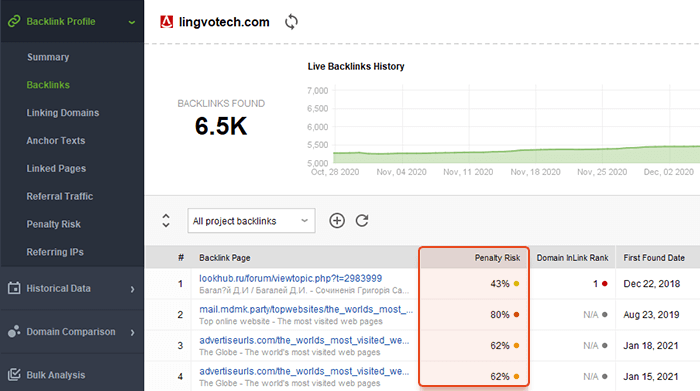Open advertiseurls.com link in row 4
The width and height of the screenshot is (700, 391).
(304, 371)
